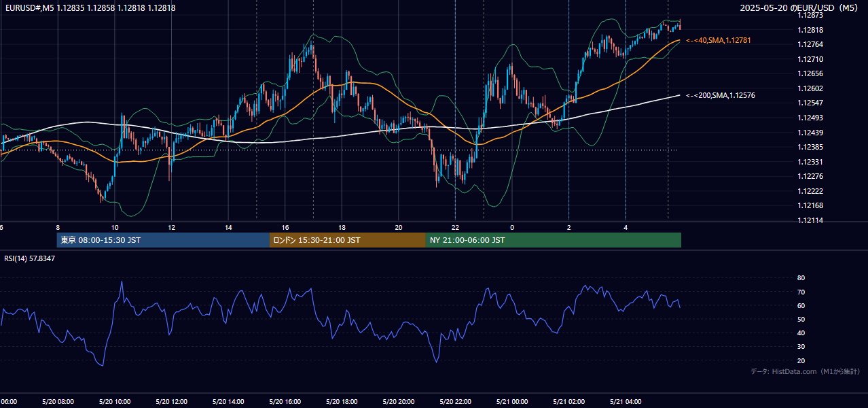This screenshot has height=408, width=868.
Task: Click hour label 10 below price chart
Action: click(115, 227)
